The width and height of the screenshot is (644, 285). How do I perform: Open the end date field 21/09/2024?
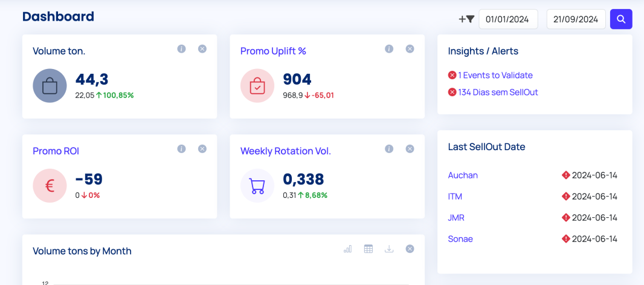pos(576,19)
